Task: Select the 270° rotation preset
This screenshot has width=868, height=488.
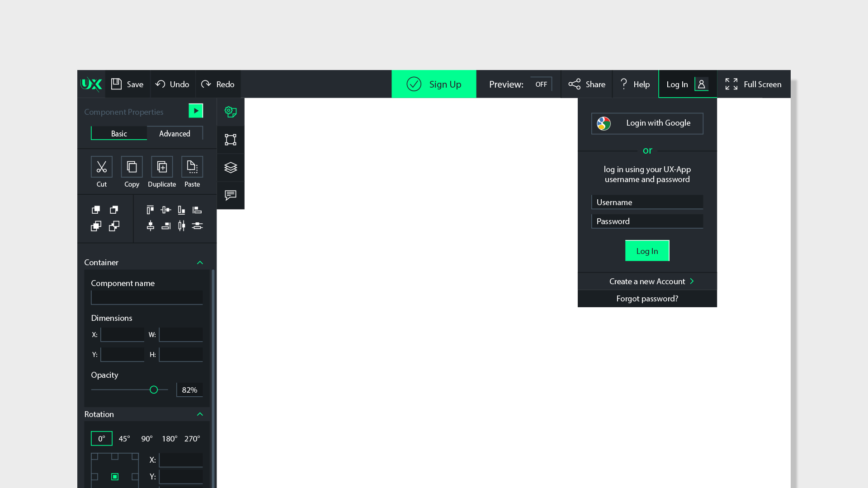Action: (192, 438)
